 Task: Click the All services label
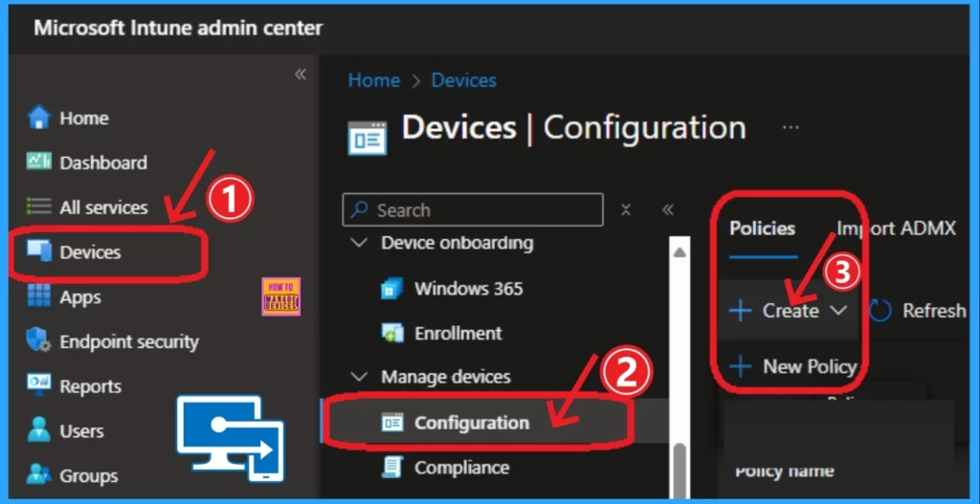coord(103,208)
